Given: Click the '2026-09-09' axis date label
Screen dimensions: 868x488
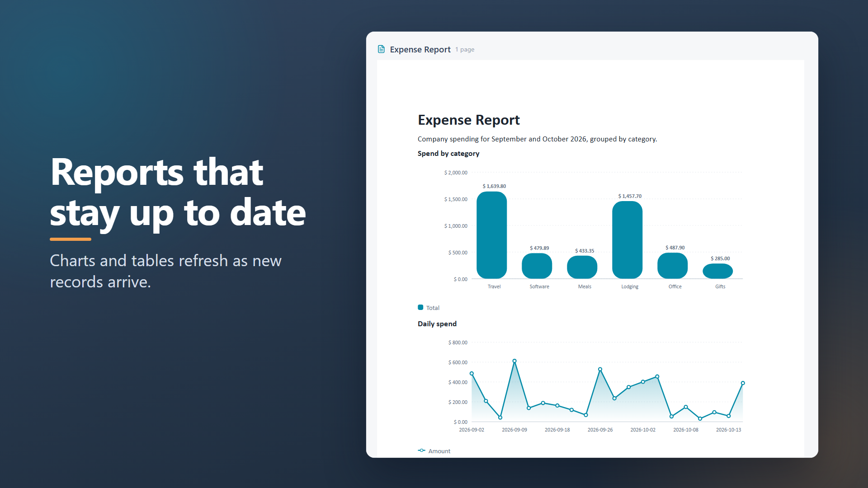Looking at the screenshot, I should [x=514, y=430].
